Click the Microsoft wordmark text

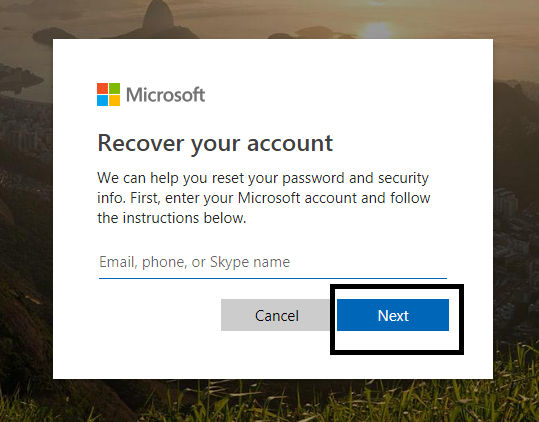click(x=165, y=95)
